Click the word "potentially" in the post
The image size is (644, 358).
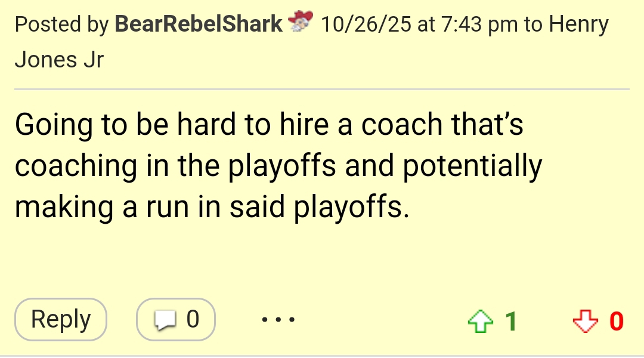point(472,166)
